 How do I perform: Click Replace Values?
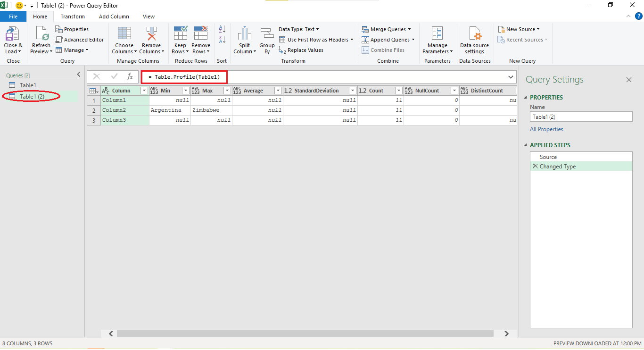(x=301, y=50)
